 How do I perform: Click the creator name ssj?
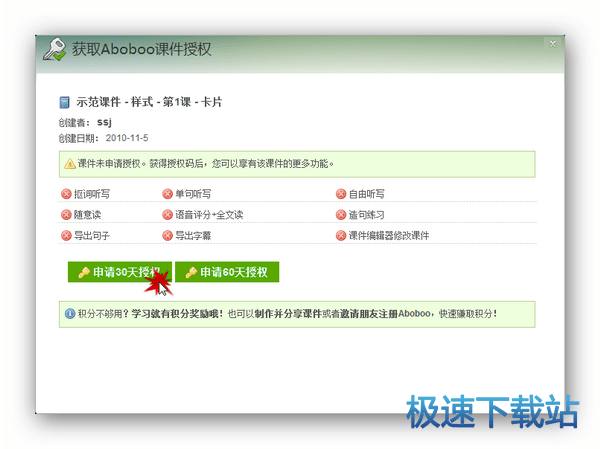[x=104, y=122]
